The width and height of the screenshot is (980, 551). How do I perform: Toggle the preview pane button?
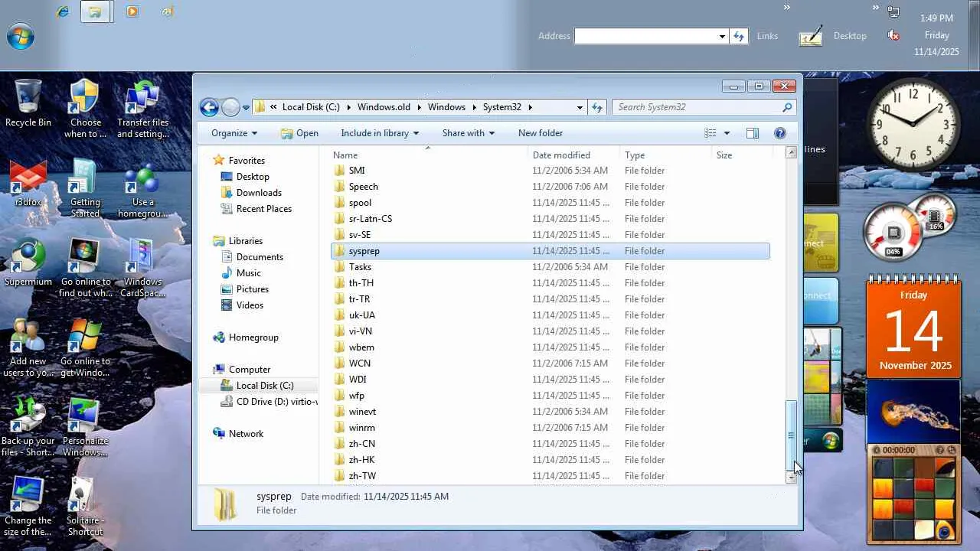point(753,133)
